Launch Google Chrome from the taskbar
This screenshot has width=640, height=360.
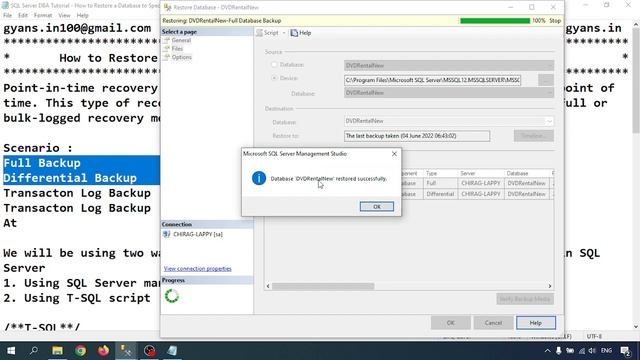point(80,351)
